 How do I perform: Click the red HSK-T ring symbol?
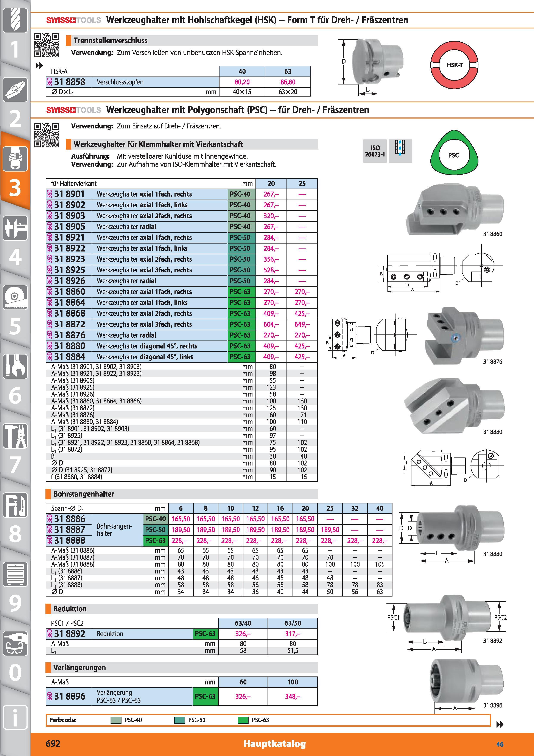454,65
